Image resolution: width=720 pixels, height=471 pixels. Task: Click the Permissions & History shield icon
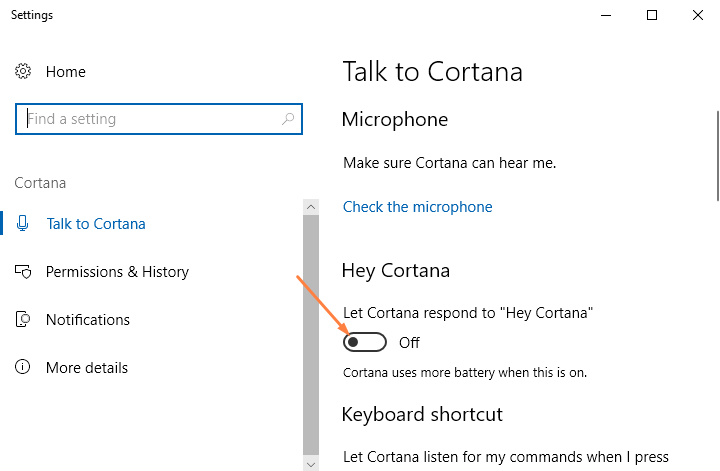23,271
